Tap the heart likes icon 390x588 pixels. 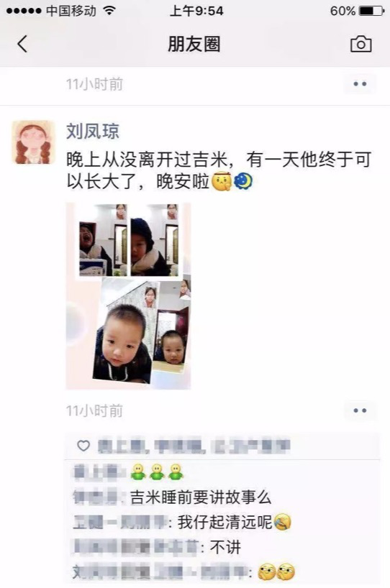click(x=83, y=446)
